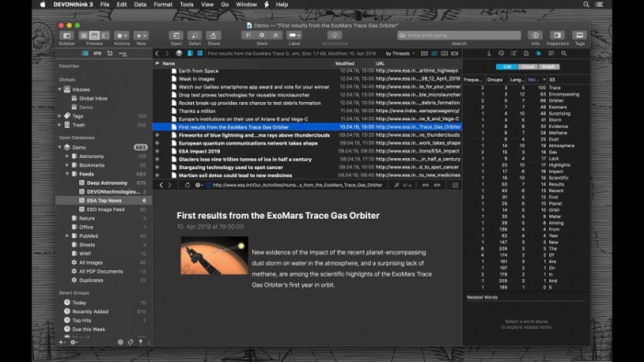Select the Cloud concordance tab

pyautogui.click(x=528, y=66)
